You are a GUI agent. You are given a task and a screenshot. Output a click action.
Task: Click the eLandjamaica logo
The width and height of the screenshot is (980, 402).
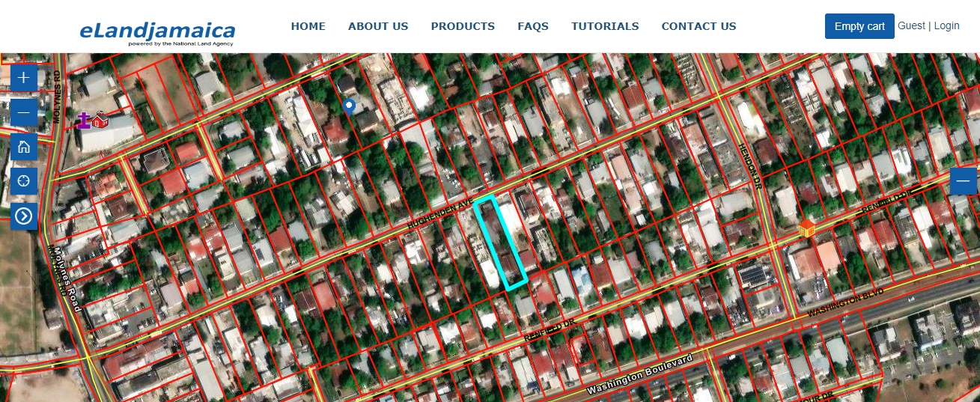pos(157,32)
